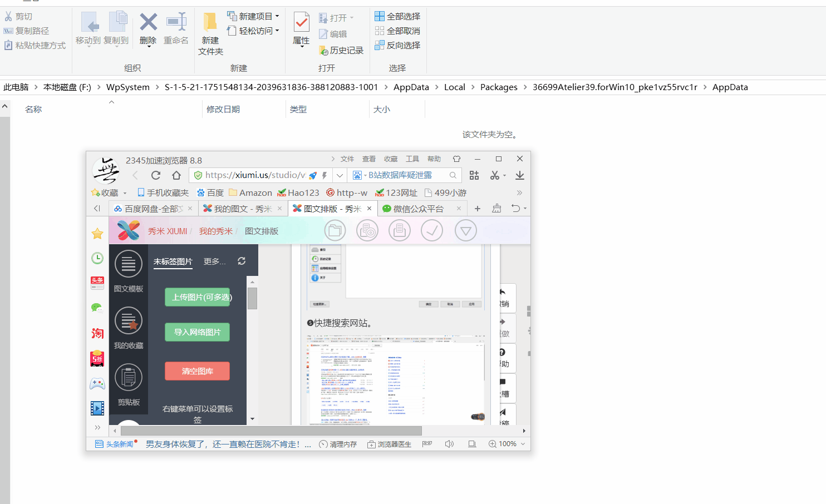Viewport: 826px width, 504px height.
Task: Open 剪贴板 in Xiumi sidebar
Action: [x=129, y=384]
